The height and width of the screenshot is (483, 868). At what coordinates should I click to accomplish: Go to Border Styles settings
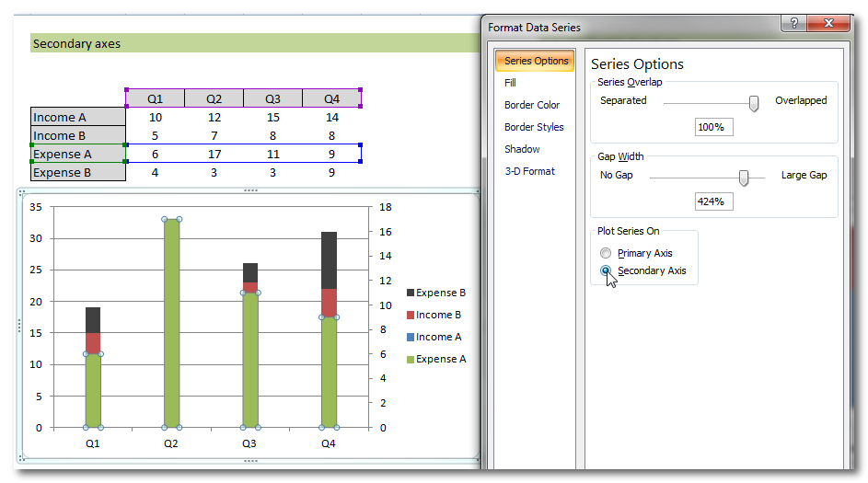click(534, 127)
